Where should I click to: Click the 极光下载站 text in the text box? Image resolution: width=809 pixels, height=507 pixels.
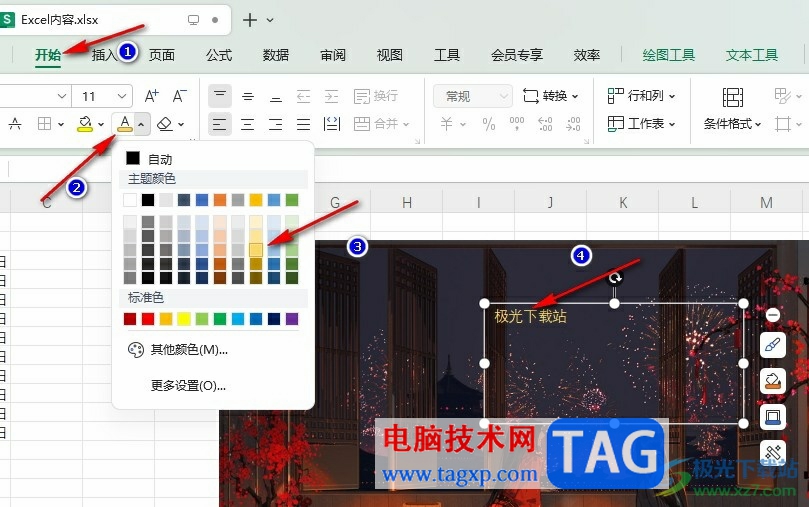tap(530, 316)
